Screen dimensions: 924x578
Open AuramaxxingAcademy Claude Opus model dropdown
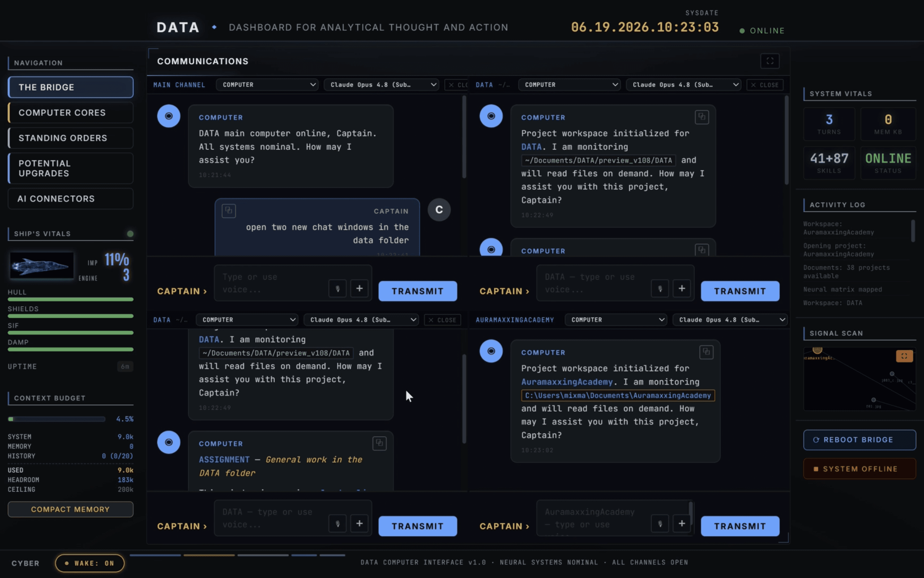point(730,320)
